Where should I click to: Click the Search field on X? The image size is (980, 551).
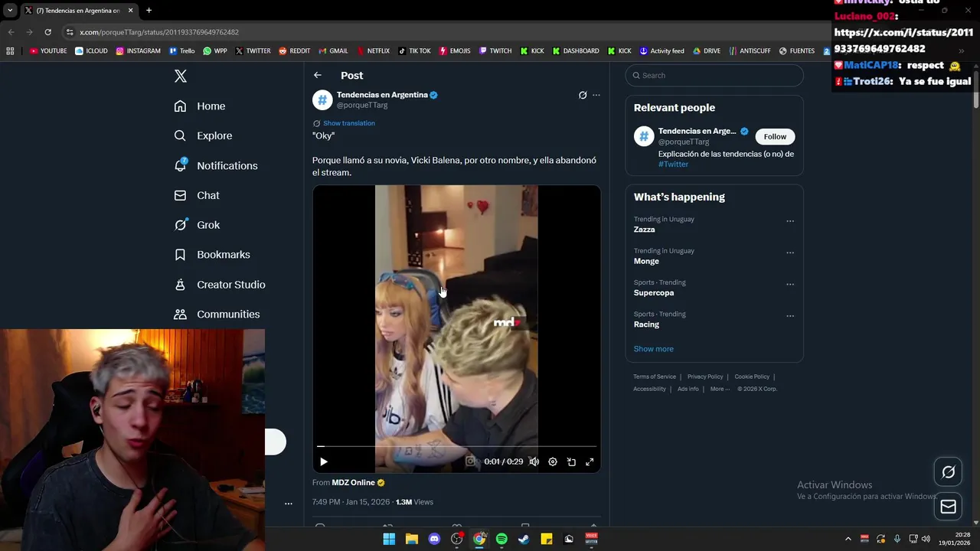[x=714, y=75]
